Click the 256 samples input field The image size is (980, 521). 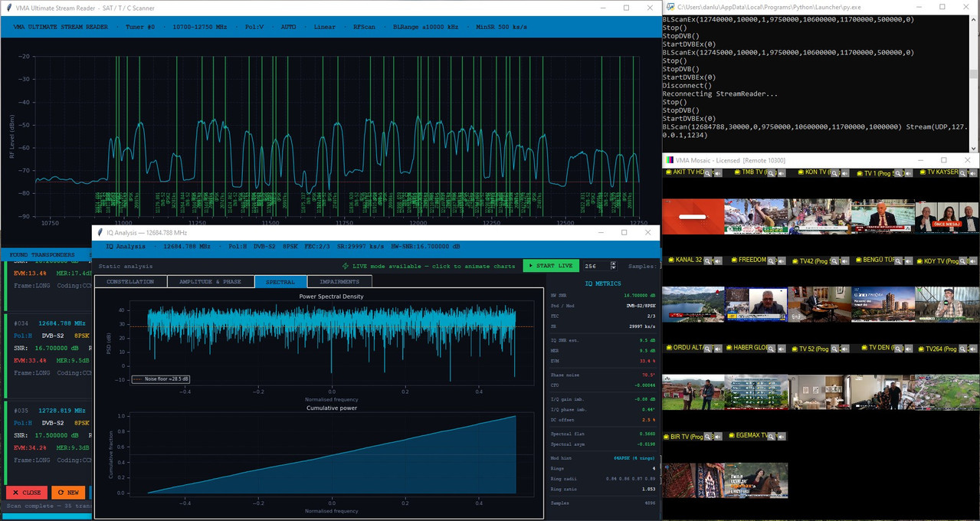click(595, 266)
